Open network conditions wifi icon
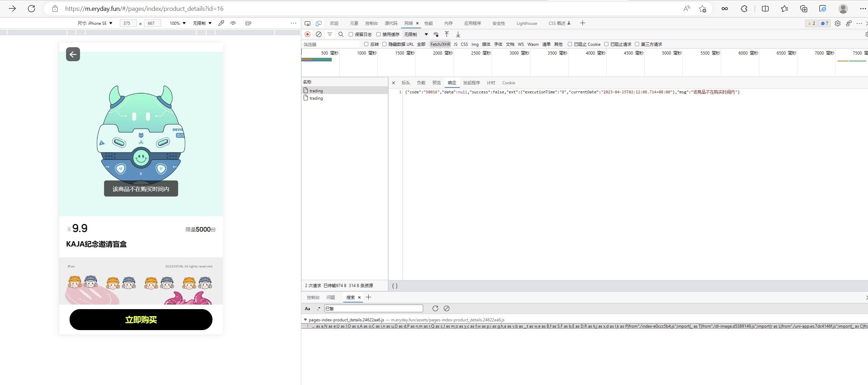Screen dimensions: 868x385 (436, 34)
